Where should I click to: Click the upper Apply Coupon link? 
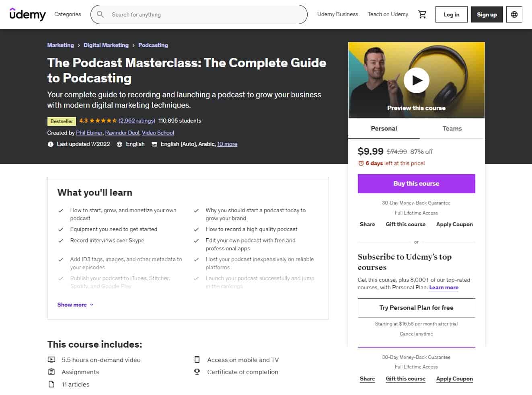454,225
